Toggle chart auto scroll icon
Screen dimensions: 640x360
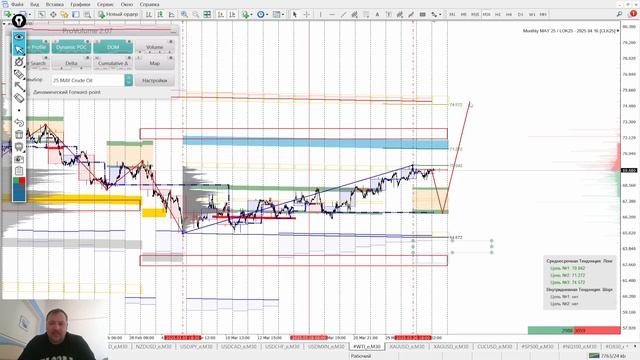221,14
